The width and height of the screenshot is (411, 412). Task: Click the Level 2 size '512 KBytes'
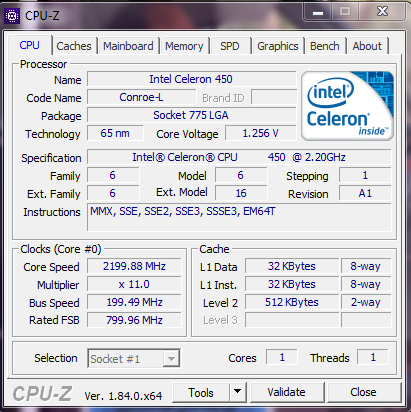point(292,302)
